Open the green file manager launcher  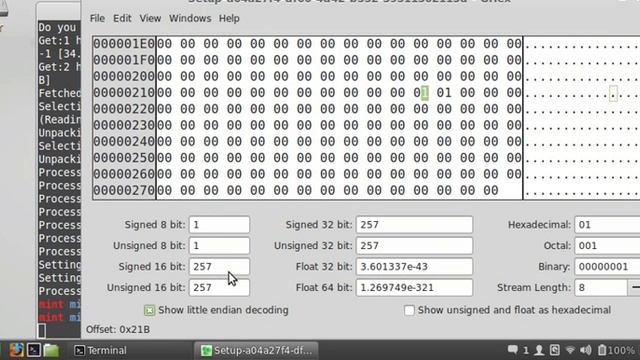coord(51,350)
